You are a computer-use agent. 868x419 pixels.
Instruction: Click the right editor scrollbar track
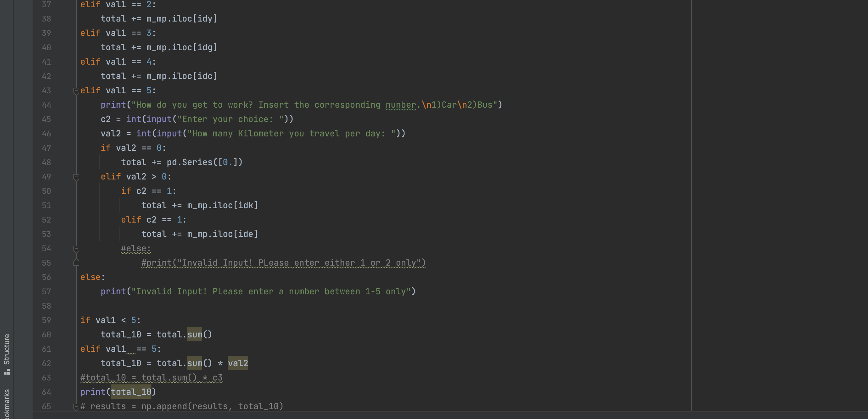864,202
